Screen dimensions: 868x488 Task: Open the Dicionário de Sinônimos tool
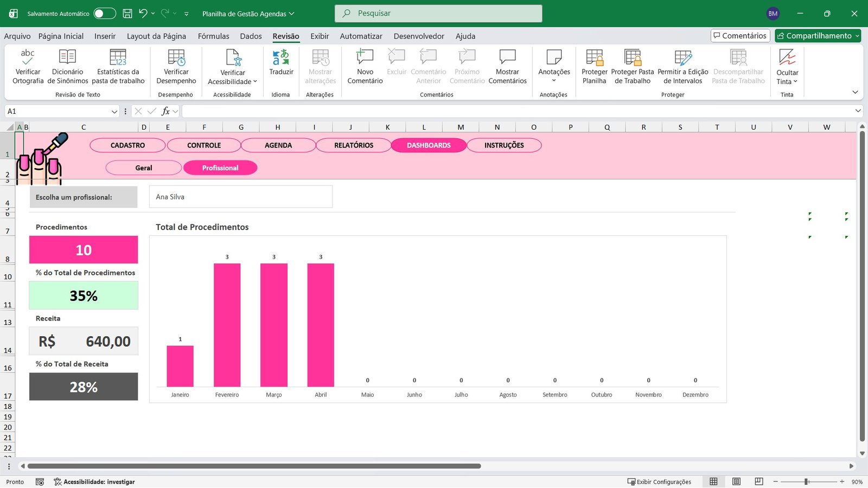point(67,67)
